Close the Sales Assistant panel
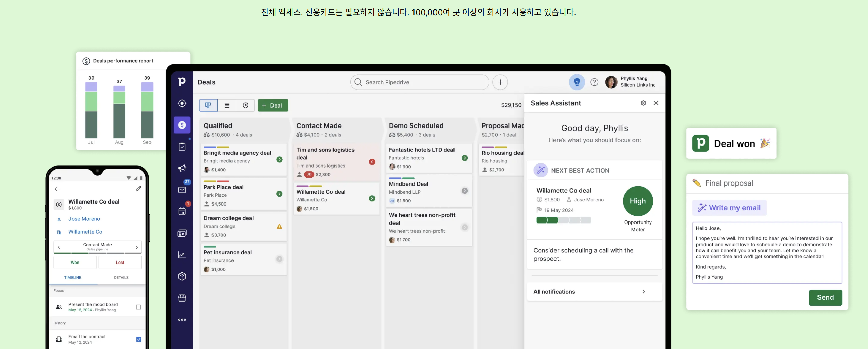 (x=656, y=103)
